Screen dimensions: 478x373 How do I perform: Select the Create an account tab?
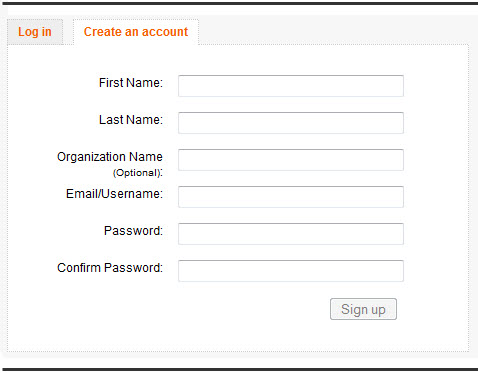click(136, 32)
